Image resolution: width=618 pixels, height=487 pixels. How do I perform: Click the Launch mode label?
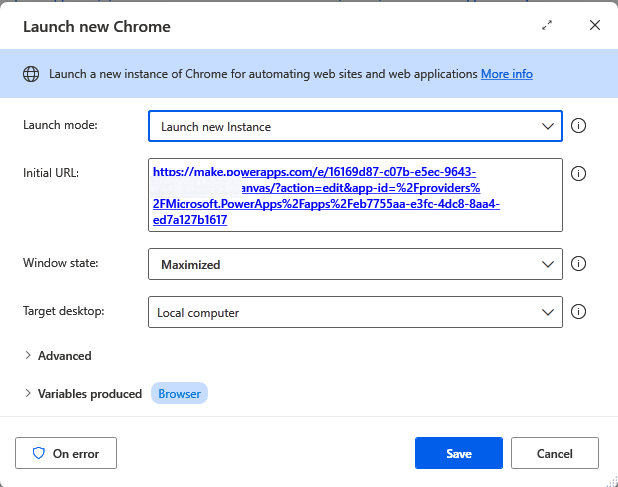coord(60,125)
